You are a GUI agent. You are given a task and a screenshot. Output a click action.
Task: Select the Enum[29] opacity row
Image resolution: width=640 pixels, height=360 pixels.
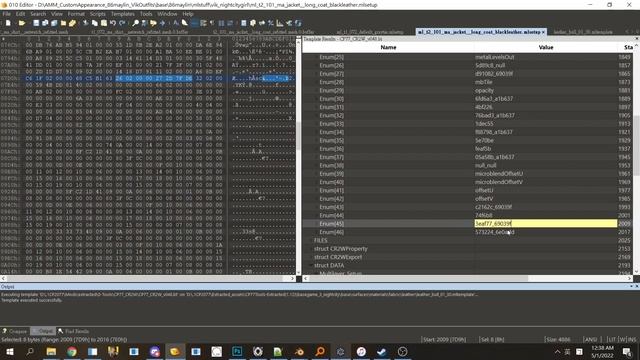click(469, 91)
